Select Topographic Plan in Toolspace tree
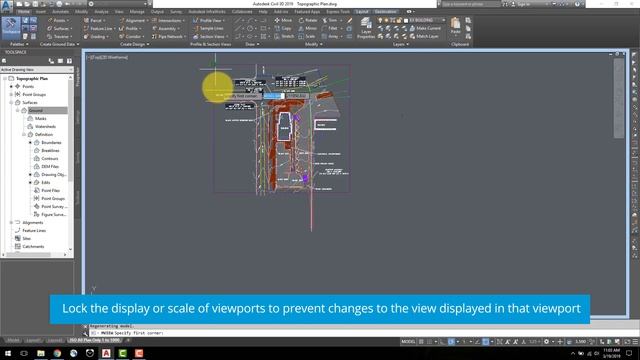640x360 pixels. click(x=32, y=78)
